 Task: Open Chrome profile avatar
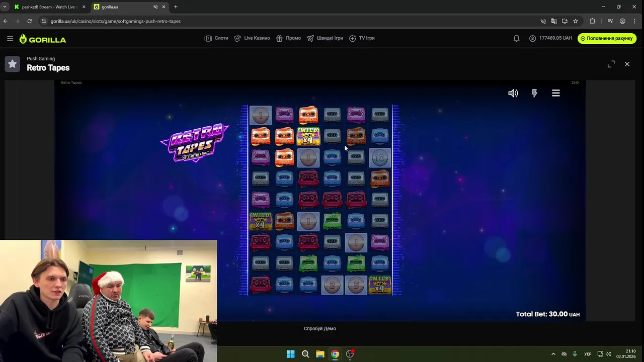[x=622, y=21]
